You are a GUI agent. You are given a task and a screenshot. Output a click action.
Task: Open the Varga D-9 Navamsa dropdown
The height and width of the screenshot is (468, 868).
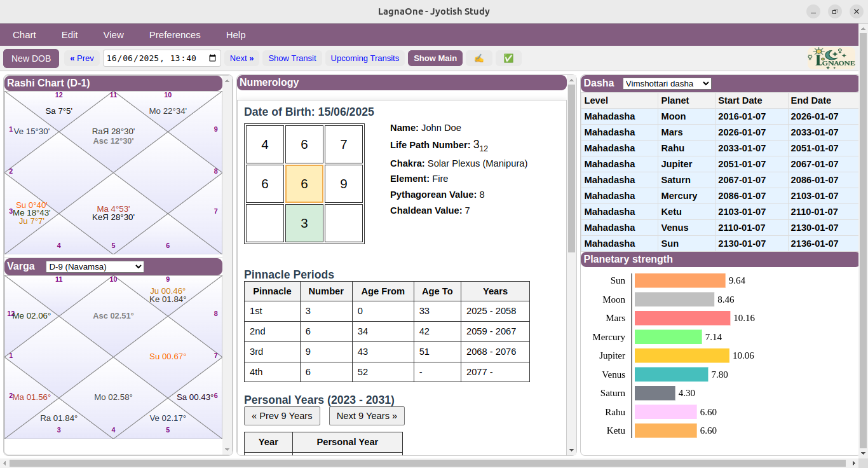pos(95,266)
